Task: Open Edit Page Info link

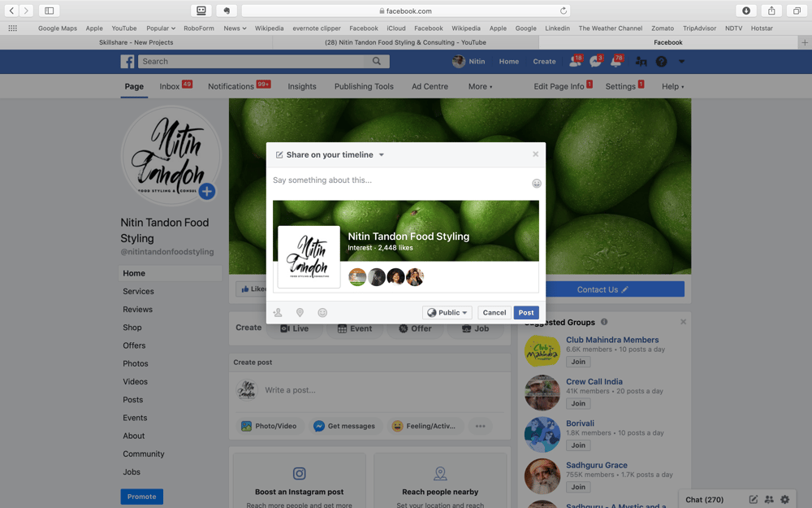Action: point(559,87)
